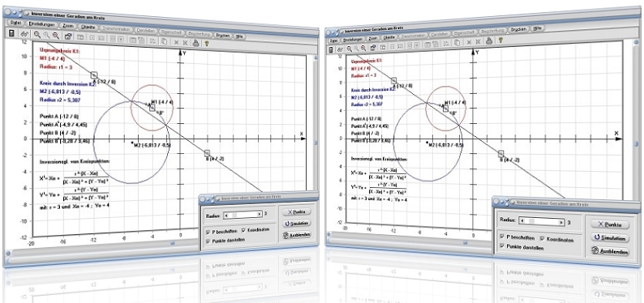
Task: Click the Radius slider right arrow in right panel
Action: (560, 222)
